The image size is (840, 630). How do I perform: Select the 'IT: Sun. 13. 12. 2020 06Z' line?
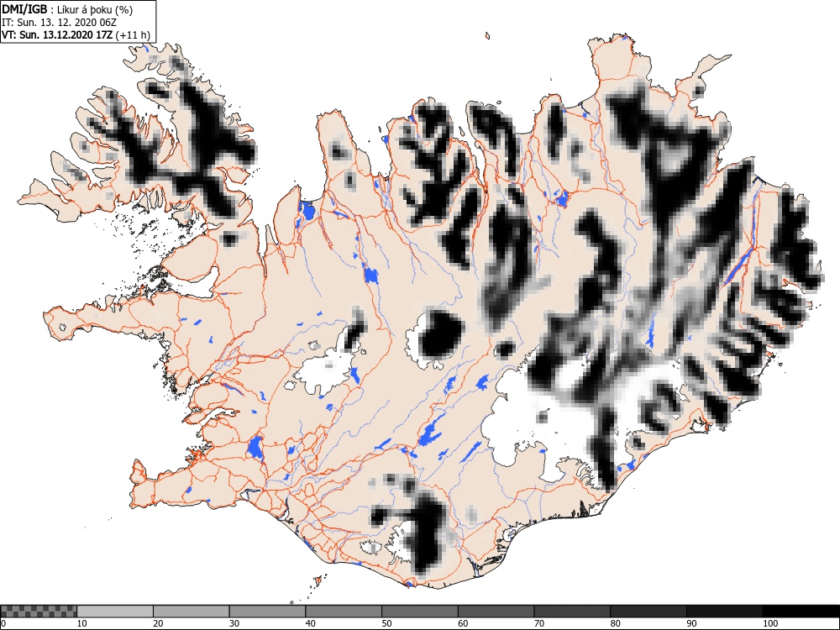[x=59, y=23]
